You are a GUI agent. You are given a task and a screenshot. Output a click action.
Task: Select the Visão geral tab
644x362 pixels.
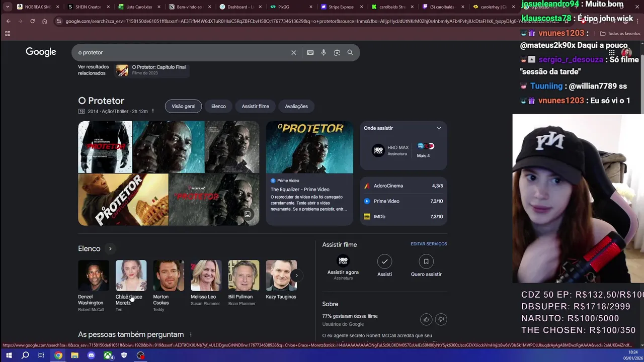click(183, 106)
